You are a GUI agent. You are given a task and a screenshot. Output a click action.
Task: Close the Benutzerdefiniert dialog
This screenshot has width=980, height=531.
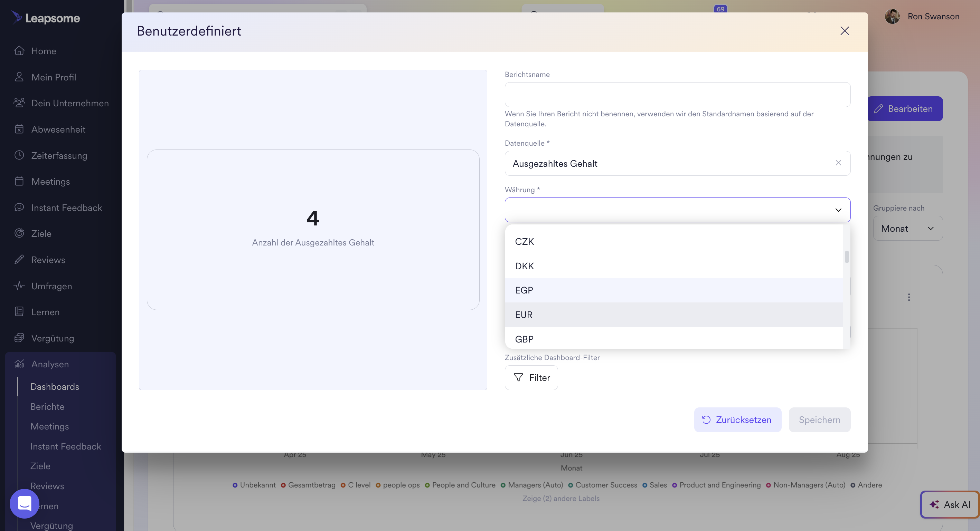pos(845,31)
